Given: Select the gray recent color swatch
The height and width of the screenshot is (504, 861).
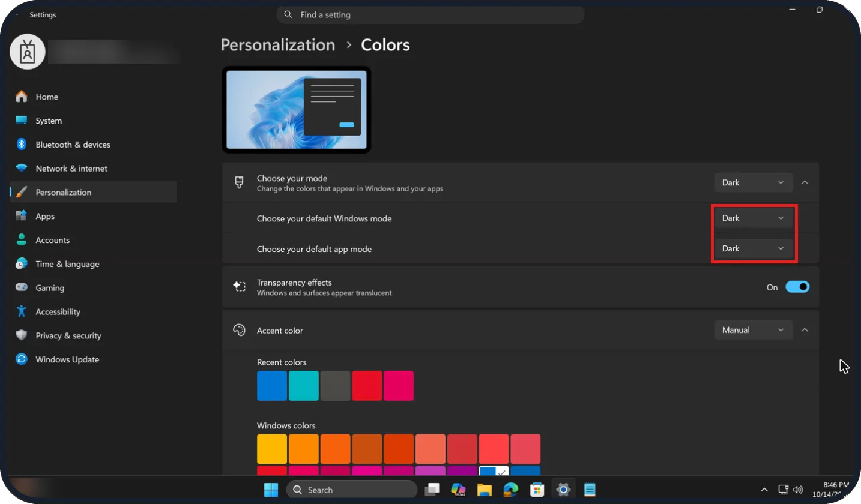Looking at the screenshot, I should (x=335, y=386).
